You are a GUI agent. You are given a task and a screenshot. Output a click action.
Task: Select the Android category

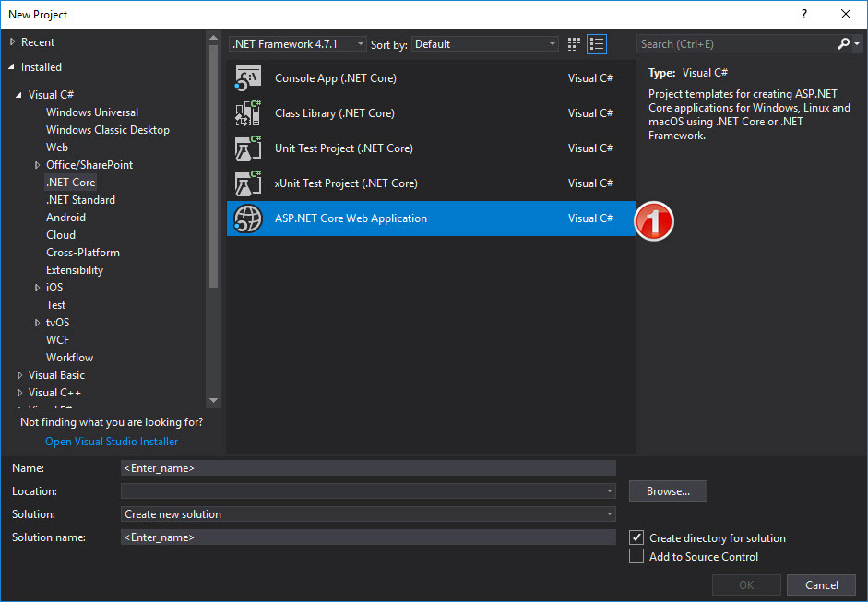point(65,218)
